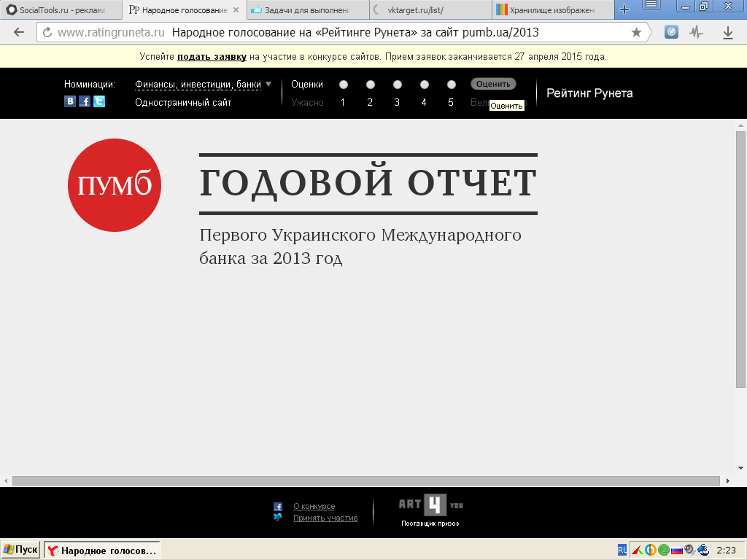Screen dimensions: 747x560
Task: Open the Пуск start menu
Action: [x=21, y=550]
